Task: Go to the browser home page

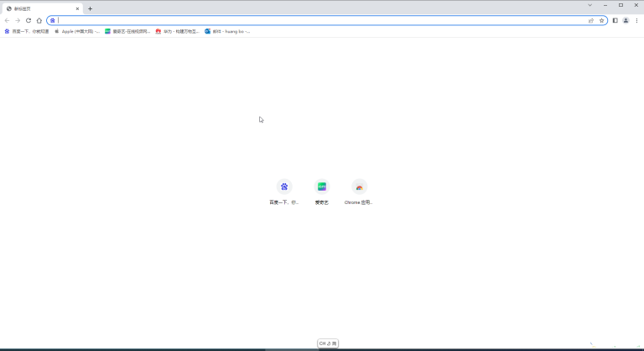Action: coord(39,21)
